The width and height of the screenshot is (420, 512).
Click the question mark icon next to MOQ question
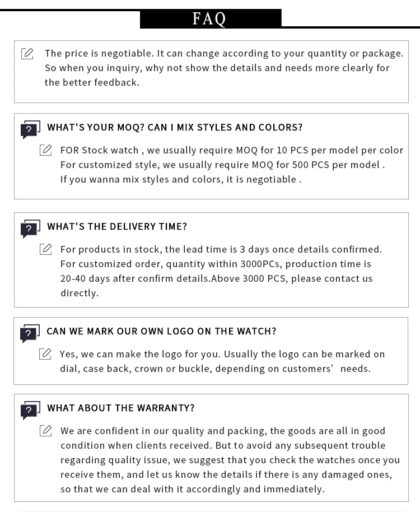coord(30,129)
